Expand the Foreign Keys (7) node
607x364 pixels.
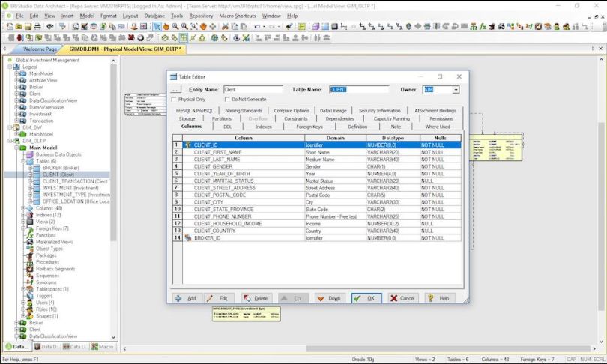pyautogui.click(x=24, y=228)
